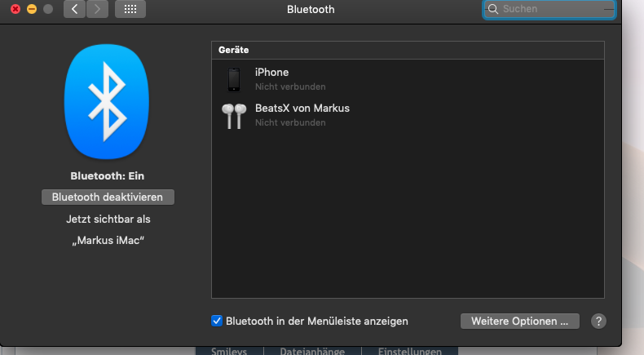Click Nicht verbunden status under BeatsX
This screenshot has height=355, width=644.
[x=290, y=122]
